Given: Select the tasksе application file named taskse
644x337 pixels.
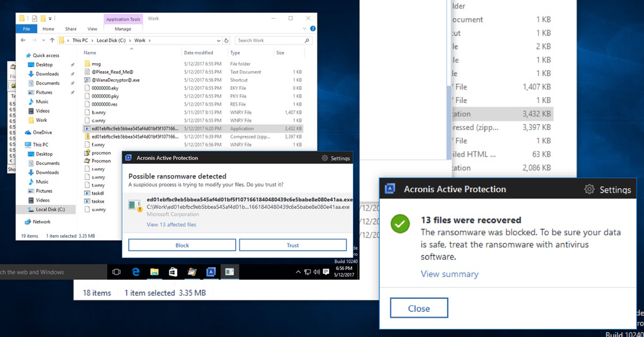Looking at the screenshot, I should coord(94,202).
